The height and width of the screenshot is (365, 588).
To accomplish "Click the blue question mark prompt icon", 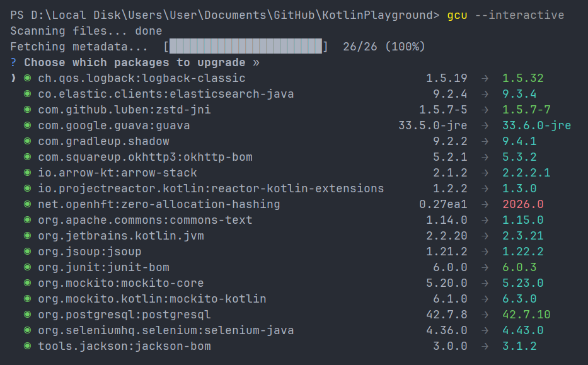I will [x=13, y=62].
